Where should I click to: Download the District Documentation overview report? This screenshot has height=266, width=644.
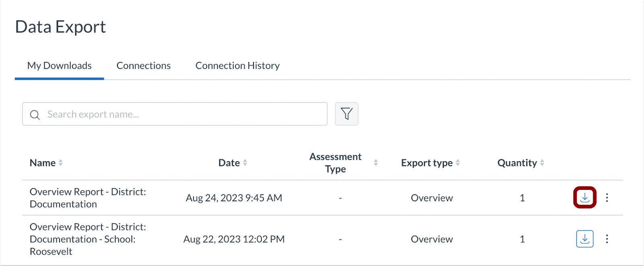[x=584, y=198]
